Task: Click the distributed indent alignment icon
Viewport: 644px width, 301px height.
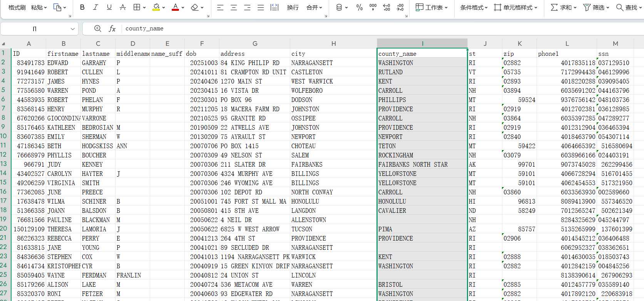Action: (274, 7)
